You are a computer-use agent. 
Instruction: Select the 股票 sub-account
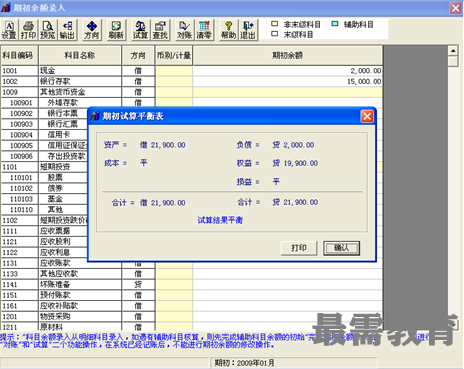pos(63,177)
